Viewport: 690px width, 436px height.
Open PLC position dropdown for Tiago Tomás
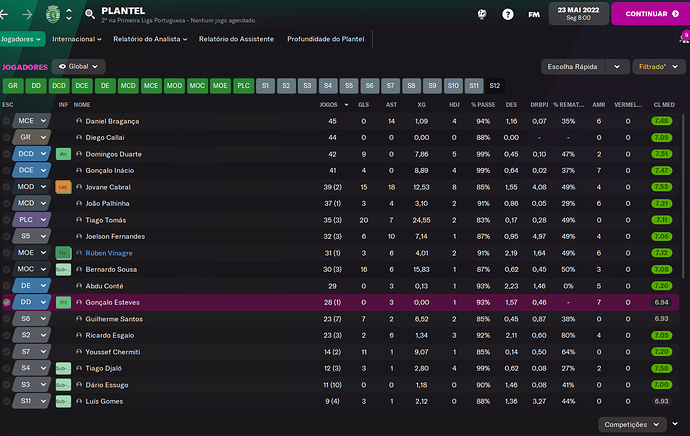point(32,220)
